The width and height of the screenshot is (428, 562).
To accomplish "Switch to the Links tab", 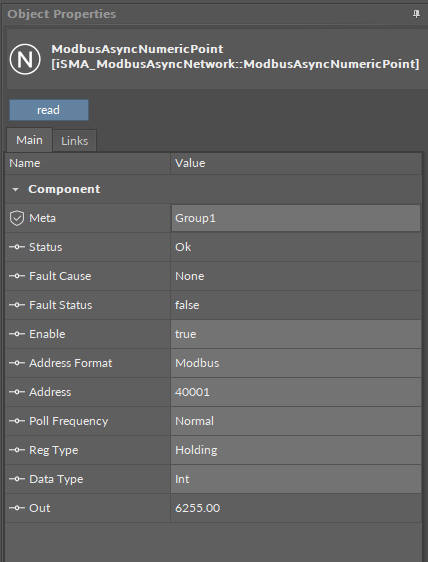I will [x=75, y=141].
